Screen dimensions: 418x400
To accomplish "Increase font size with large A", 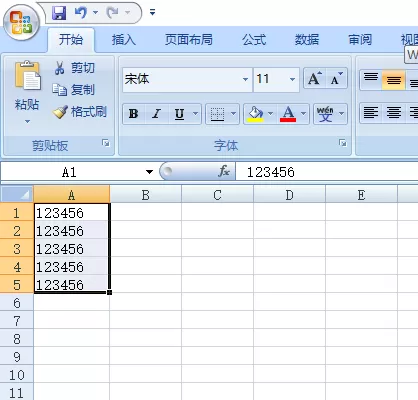I will 315,79.
